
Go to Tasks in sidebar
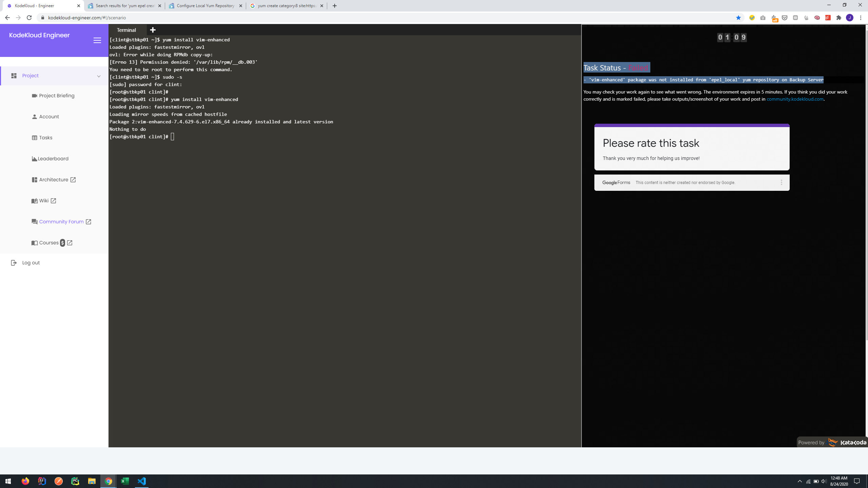(x=45, y=138)
